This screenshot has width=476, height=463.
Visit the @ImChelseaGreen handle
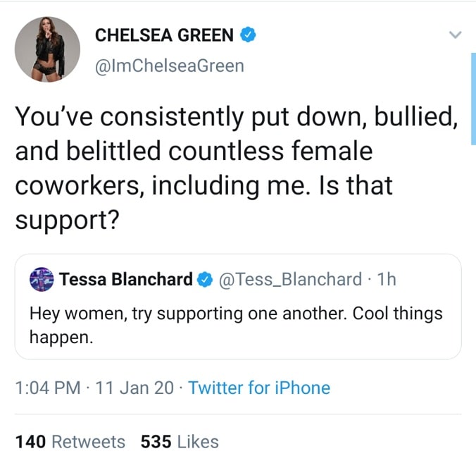pos(169,66)
